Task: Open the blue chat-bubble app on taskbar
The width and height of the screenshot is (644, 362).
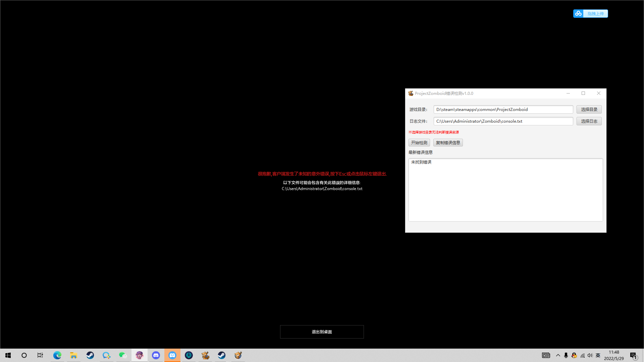Action: (x=107, y=355)
